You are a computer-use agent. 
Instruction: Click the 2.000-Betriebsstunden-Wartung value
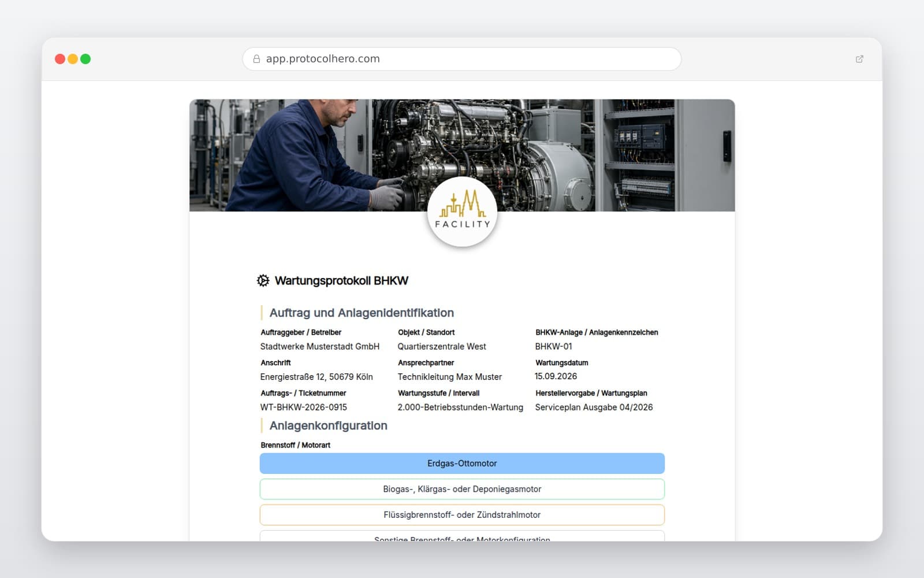pyautogui.click(x=460, y=407)
